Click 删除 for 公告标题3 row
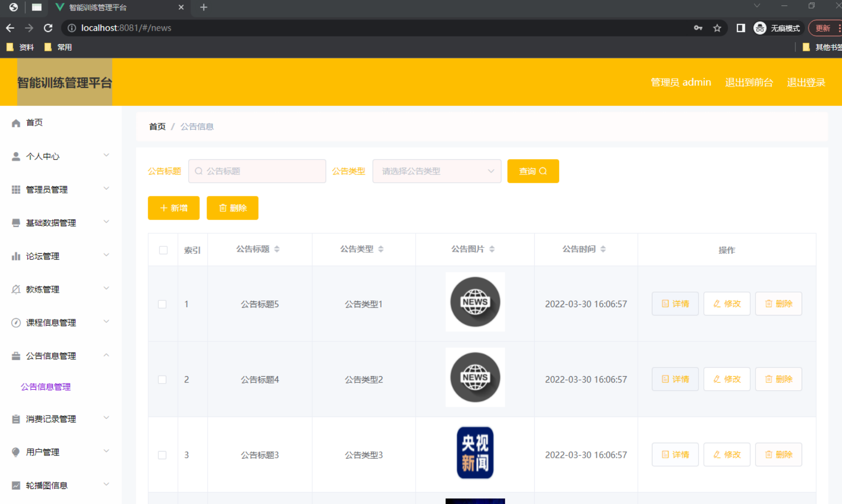This screenshot has width=842, height=504. pyautogui.click(x=778, y=454)
